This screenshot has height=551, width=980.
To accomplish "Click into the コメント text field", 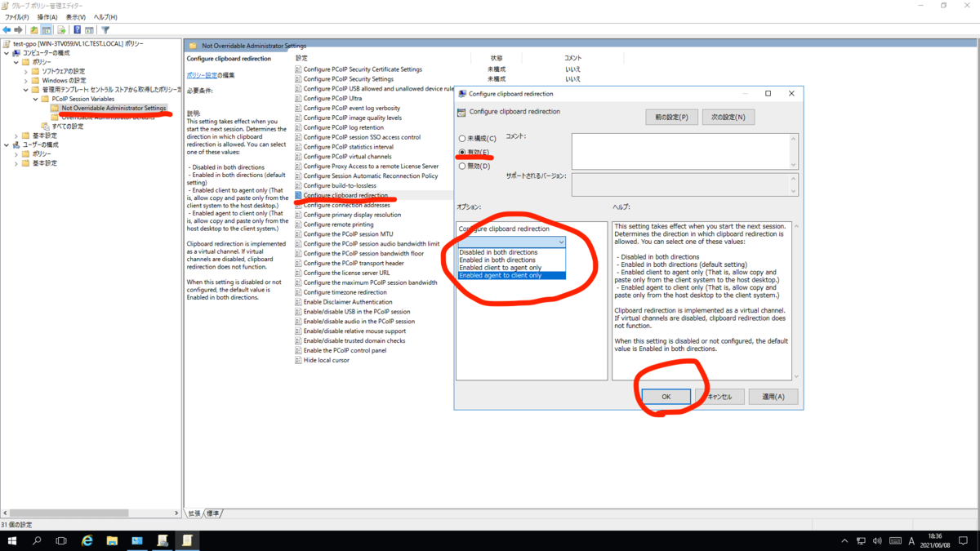I will tap(681, 152).
